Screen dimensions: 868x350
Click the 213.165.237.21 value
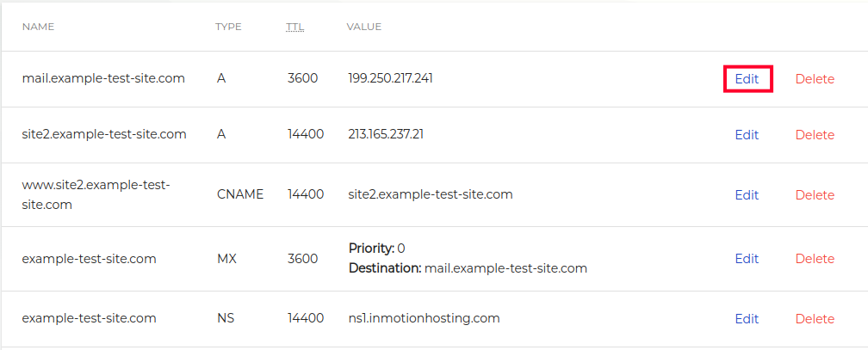tap(386, 134)
